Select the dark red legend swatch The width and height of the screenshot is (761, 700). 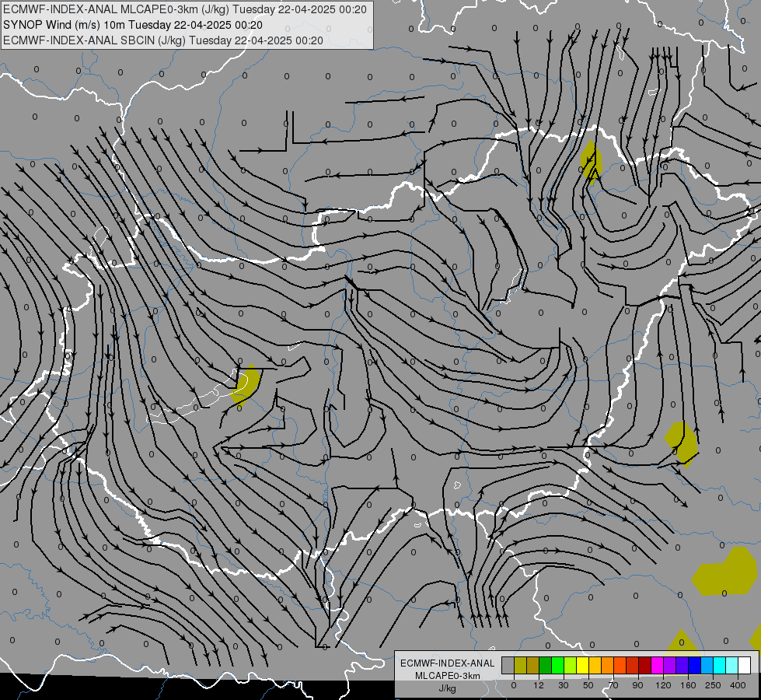645,665
